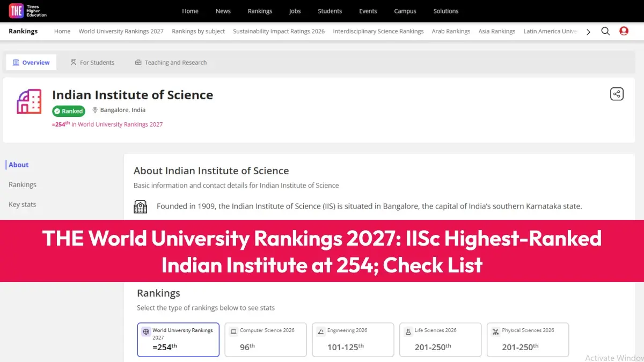Click Select the type of rankings text
The width and height of the screenshot is (644, 362).
(206, 308)
